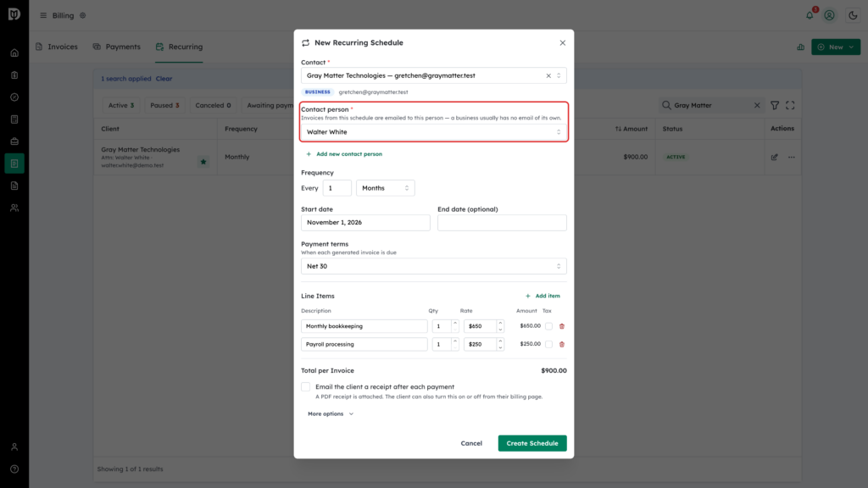Cancel the new schedule dialog
This screenshot has height=488, width=868.
click(x=471, y=443)
